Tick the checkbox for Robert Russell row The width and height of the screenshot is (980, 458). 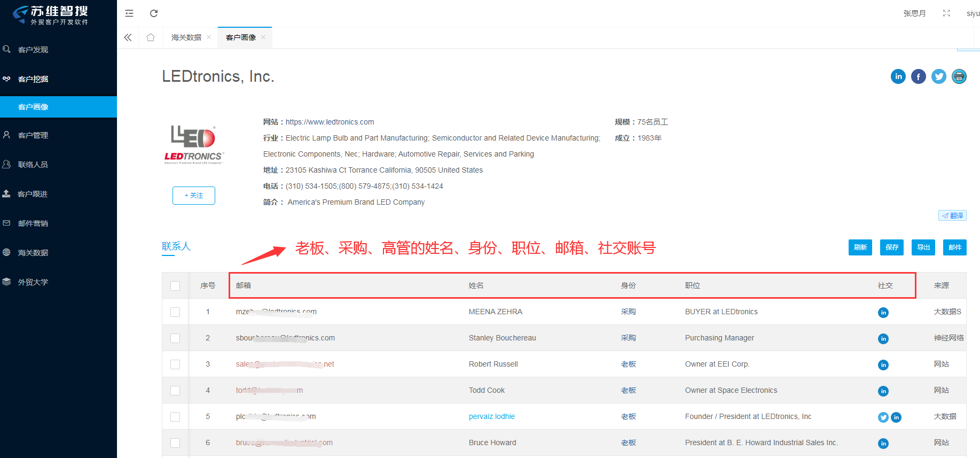tap(175, 364)
